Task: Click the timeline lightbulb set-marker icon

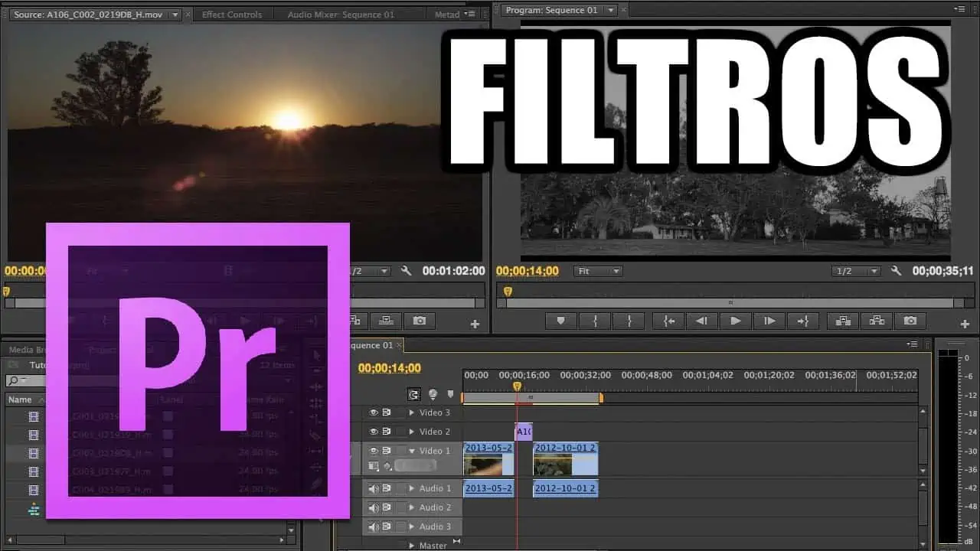Action: tap(433, 395)
